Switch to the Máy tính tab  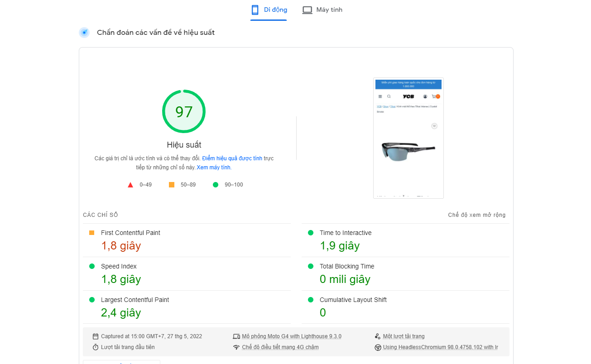tap(322, 10)
